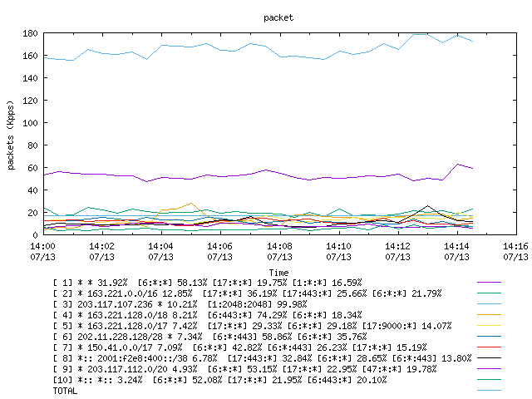Click the x-axis time label 14:06
Screen dimensions: 532x399
tap(219, 246)
